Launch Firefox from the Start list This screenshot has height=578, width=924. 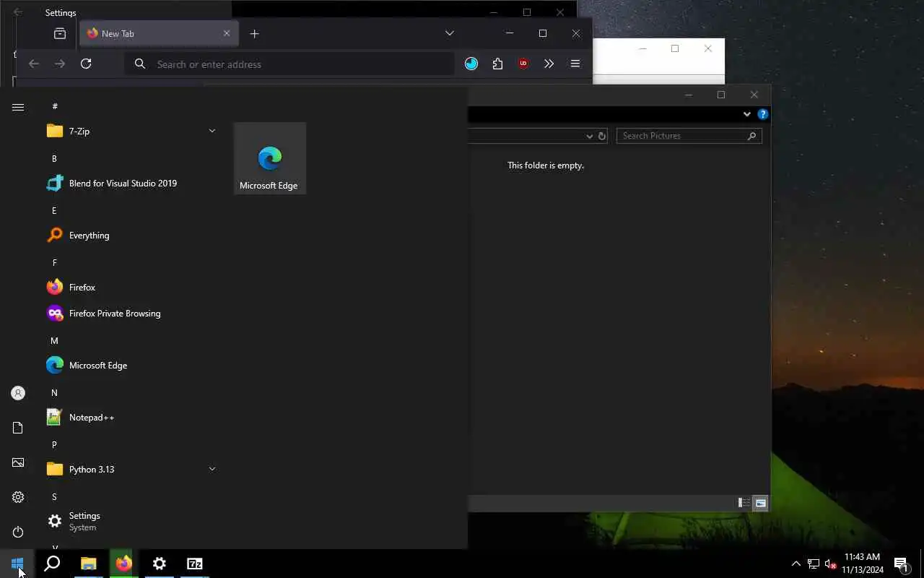coord(131,288)
